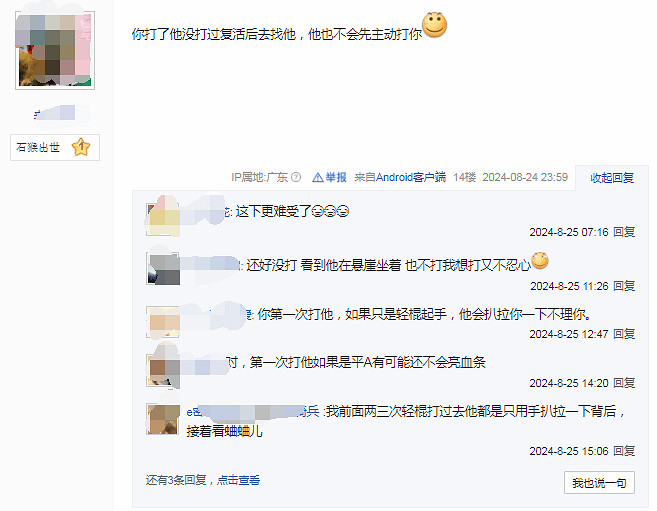Open username link ending in 兵
657x511 pixels.
pos(253,411)
